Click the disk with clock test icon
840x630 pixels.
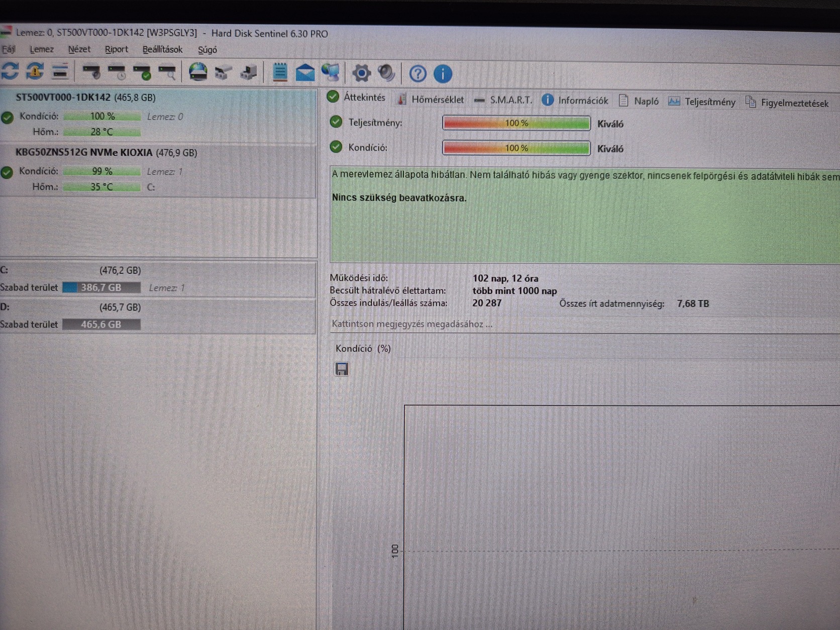pyautogui.click(x=117, y=72)
